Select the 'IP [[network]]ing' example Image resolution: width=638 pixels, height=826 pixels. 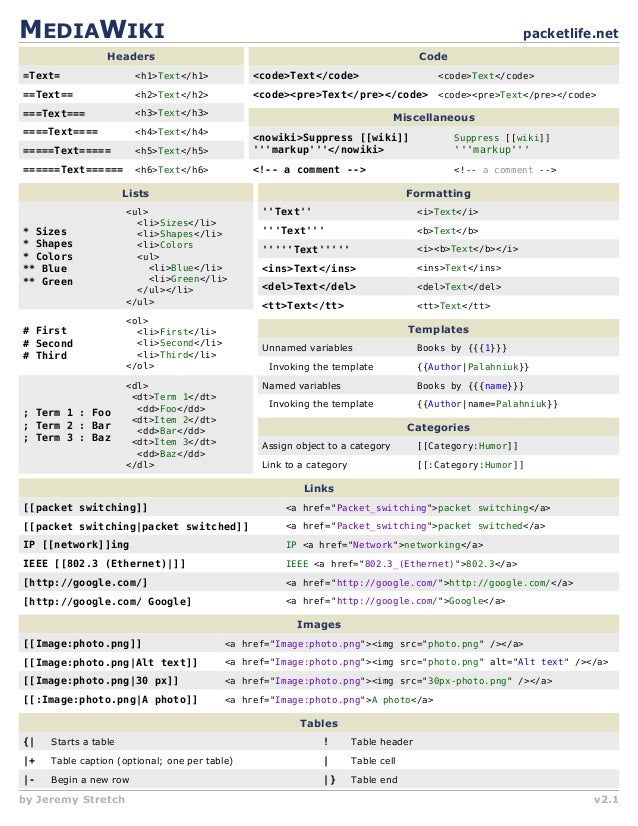(76, 545)
